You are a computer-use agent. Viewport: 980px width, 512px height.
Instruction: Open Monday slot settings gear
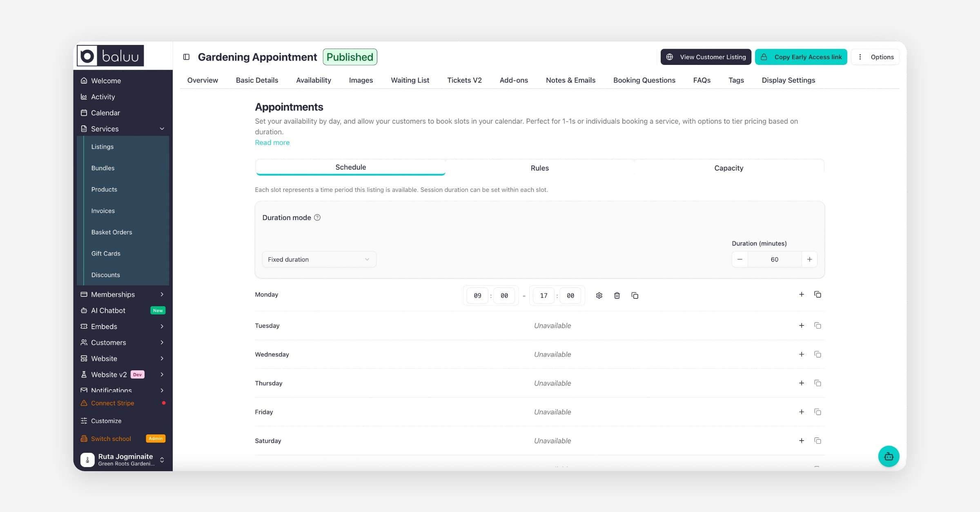(599, 296)
